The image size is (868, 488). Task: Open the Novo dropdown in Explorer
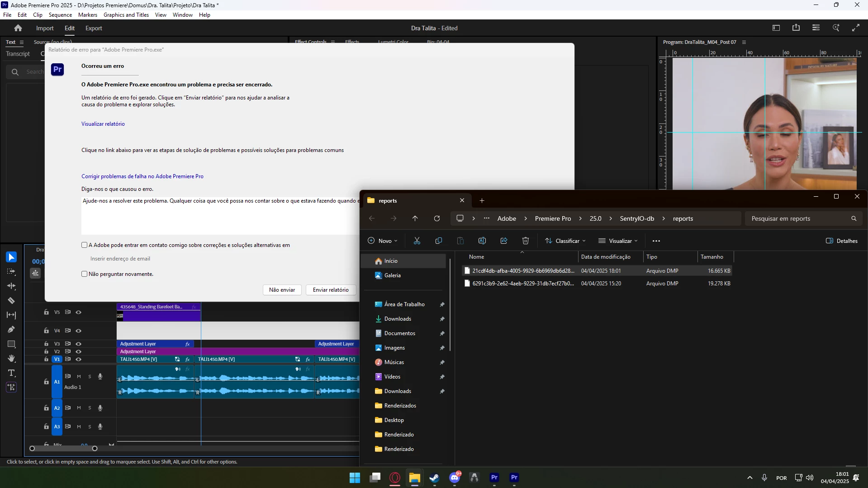pyautogui.click(x=383, y=241)
